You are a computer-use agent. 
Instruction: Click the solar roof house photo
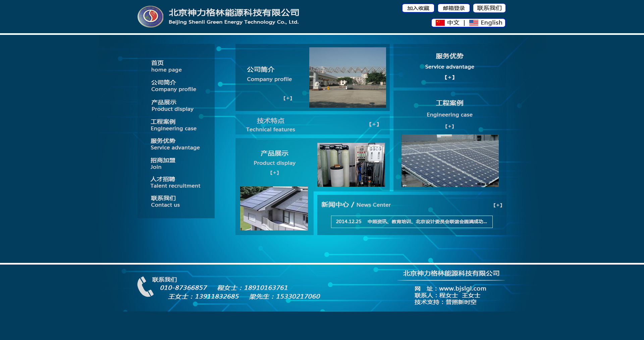point(274,208)
